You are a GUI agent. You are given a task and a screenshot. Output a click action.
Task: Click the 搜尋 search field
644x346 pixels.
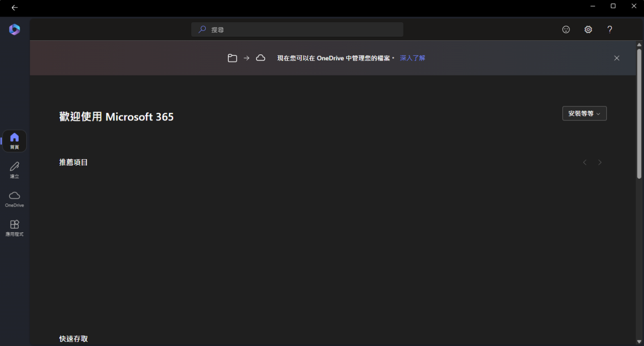point(297,30)
